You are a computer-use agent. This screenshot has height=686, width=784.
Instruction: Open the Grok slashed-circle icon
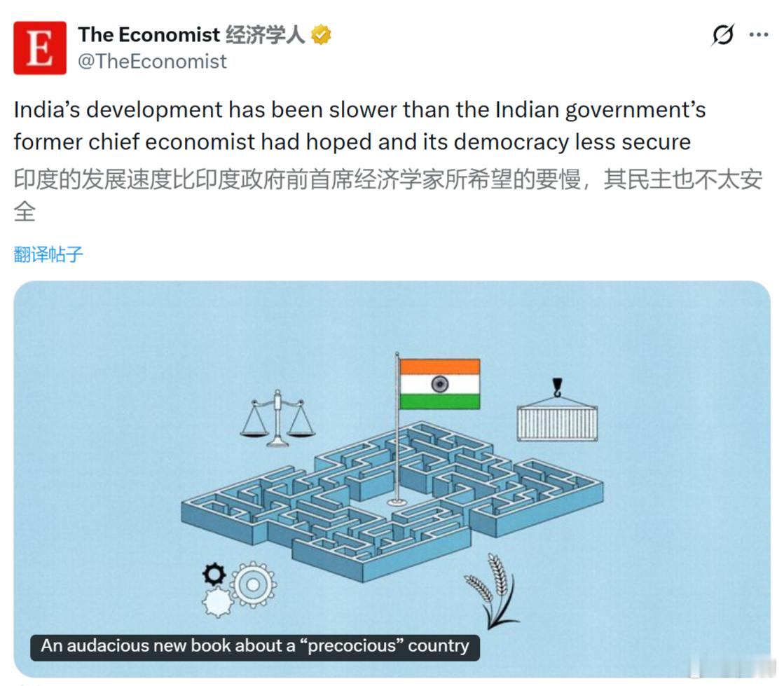pos(722,34)
